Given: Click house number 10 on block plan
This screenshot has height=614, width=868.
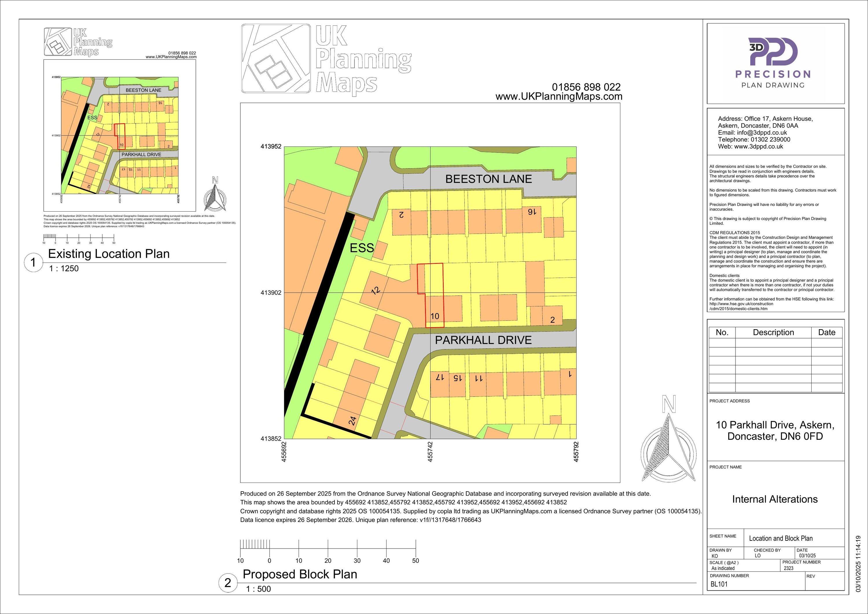Looking at the screenshot, I should click(x=435, y=316).
